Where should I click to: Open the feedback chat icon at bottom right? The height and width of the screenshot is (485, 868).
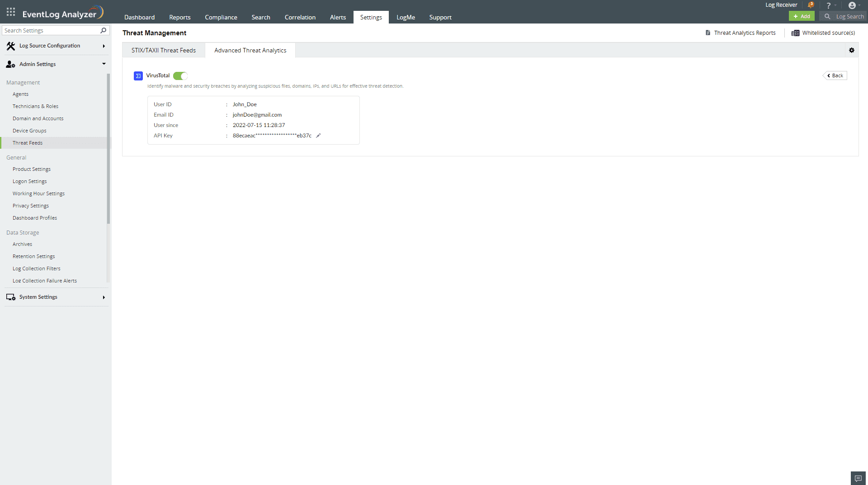(x=858, y=478)
